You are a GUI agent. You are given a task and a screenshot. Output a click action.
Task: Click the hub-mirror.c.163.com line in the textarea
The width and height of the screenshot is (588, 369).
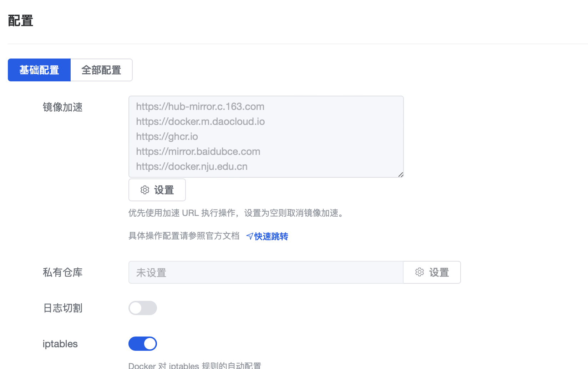tap(200, 107)
